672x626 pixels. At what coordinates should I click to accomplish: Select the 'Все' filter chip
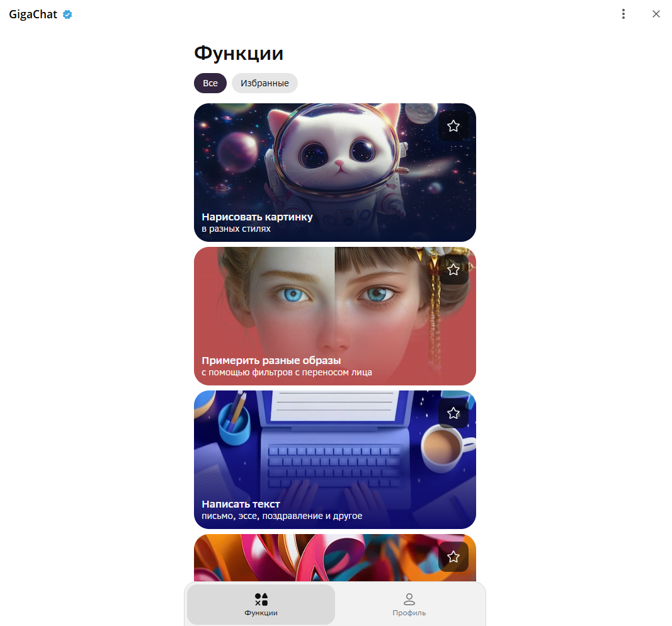pos(210,83)
